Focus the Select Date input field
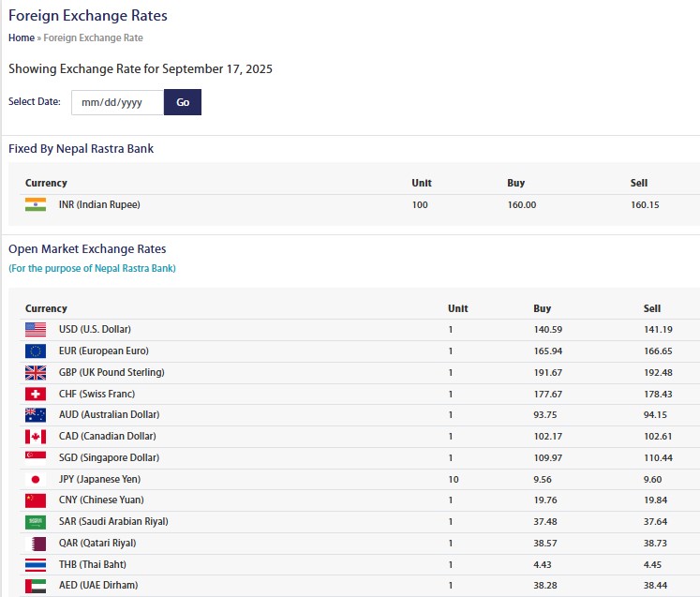The image size is (700, 597). coord(116,102)
